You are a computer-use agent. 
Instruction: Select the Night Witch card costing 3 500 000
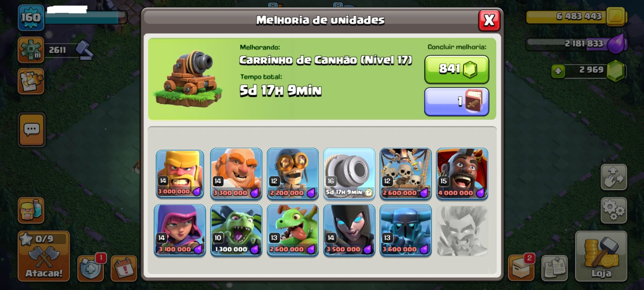click(349, 230)
